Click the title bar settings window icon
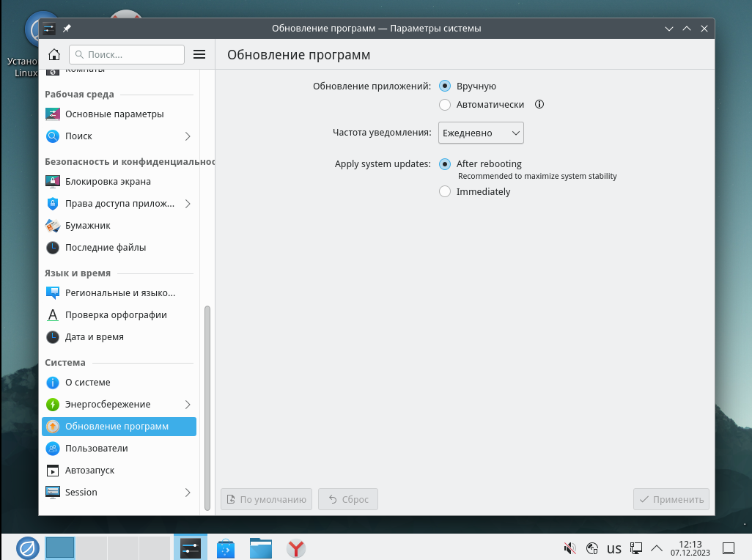 (x=49, y=29)
